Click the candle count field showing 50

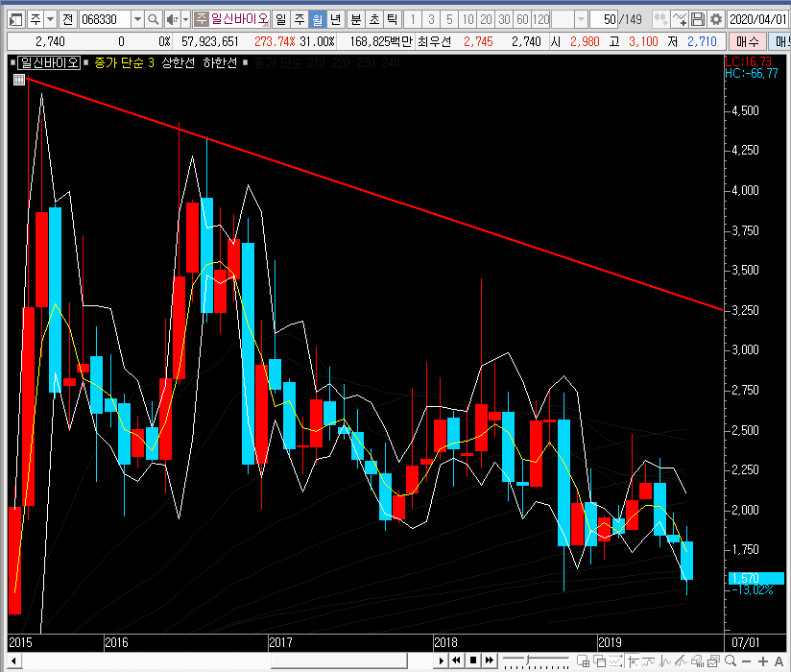[605, 19]
